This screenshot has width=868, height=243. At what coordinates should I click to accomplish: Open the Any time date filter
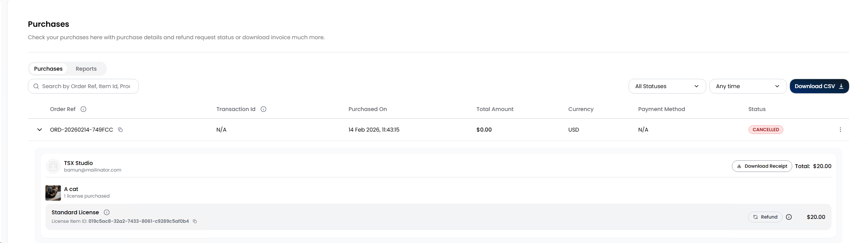pyautogui.click(x=747, y=86)
